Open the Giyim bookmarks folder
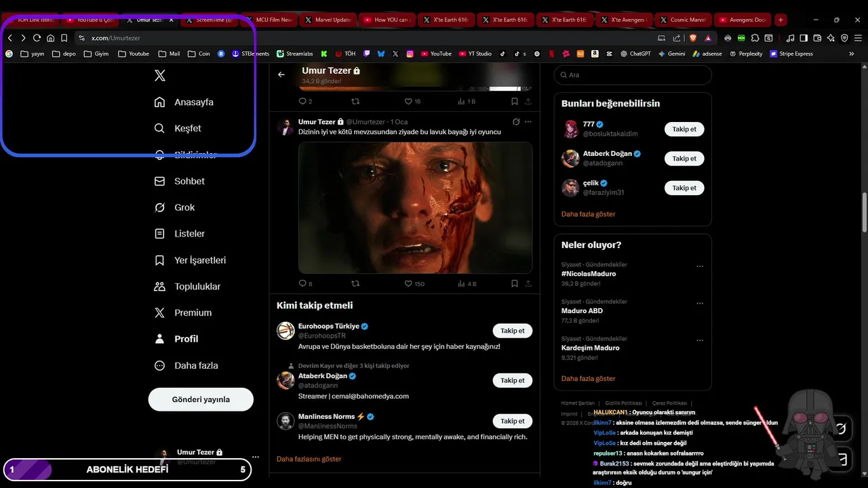 coord(96,54)
